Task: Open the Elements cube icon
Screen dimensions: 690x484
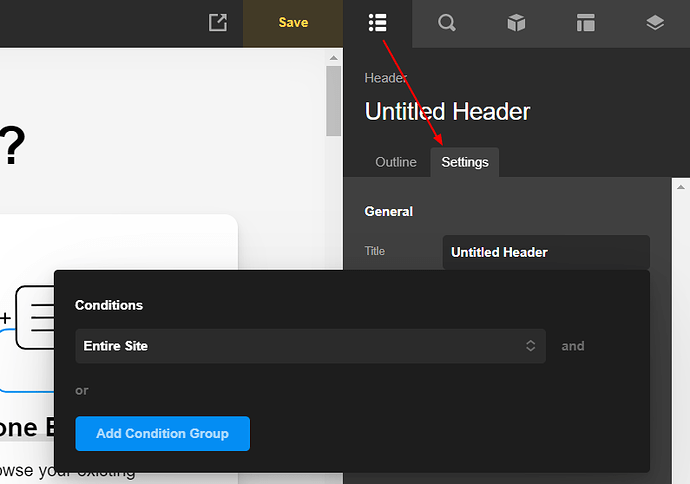Action: click(516, 22)
